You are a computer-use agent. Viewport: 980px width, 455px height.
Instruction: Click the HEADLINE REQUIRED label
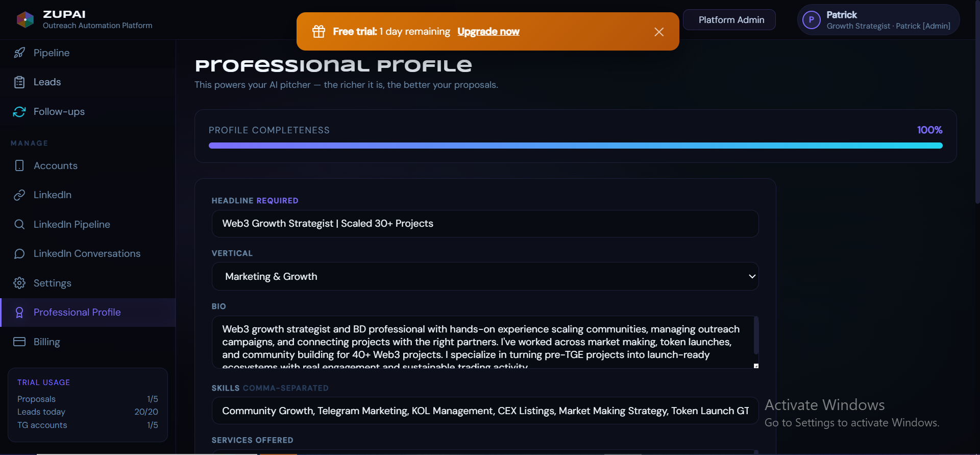point(255,201)
